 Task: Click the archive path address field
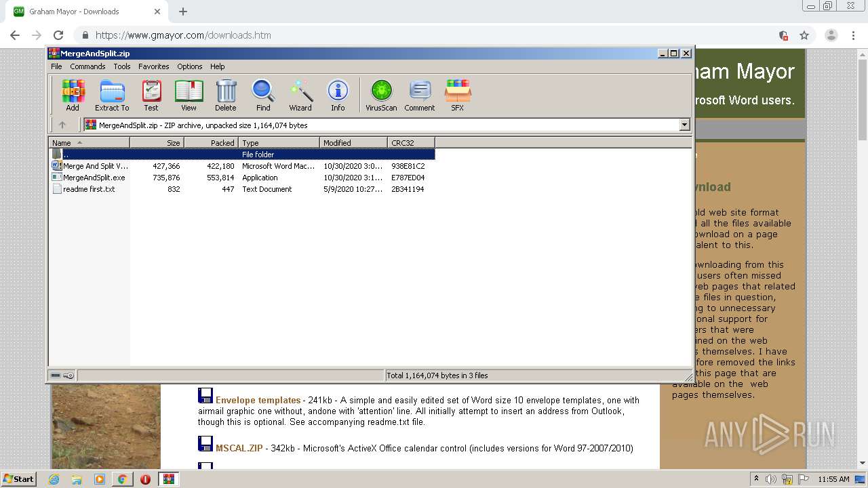pos(381,125)
